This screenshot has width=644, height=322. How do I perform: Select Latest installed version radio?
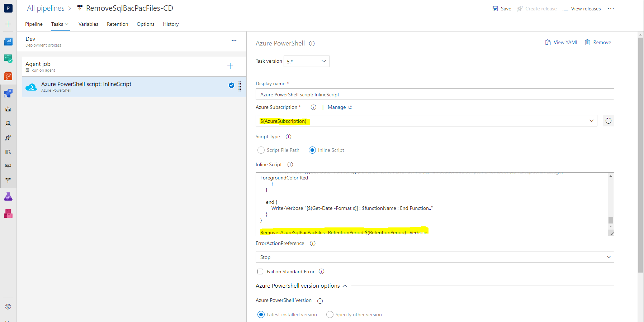coord(261,314)
